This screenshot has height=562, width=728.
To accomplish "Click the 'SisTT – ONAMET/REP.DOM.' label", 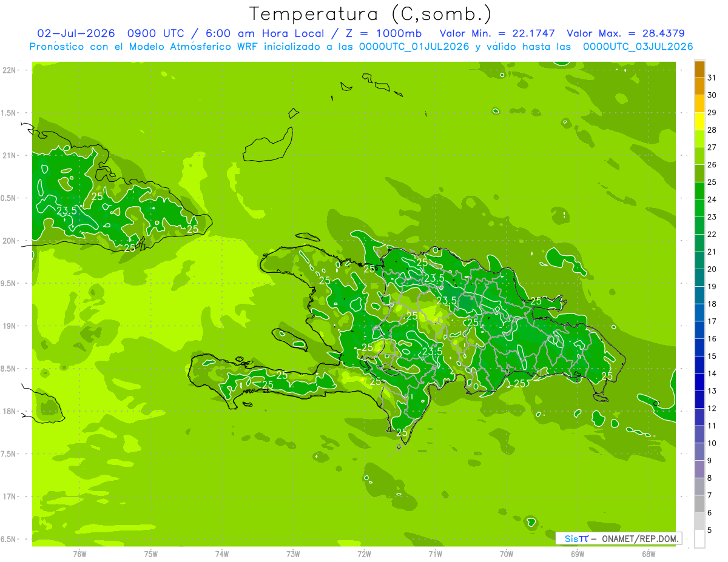I will point(619,538).
